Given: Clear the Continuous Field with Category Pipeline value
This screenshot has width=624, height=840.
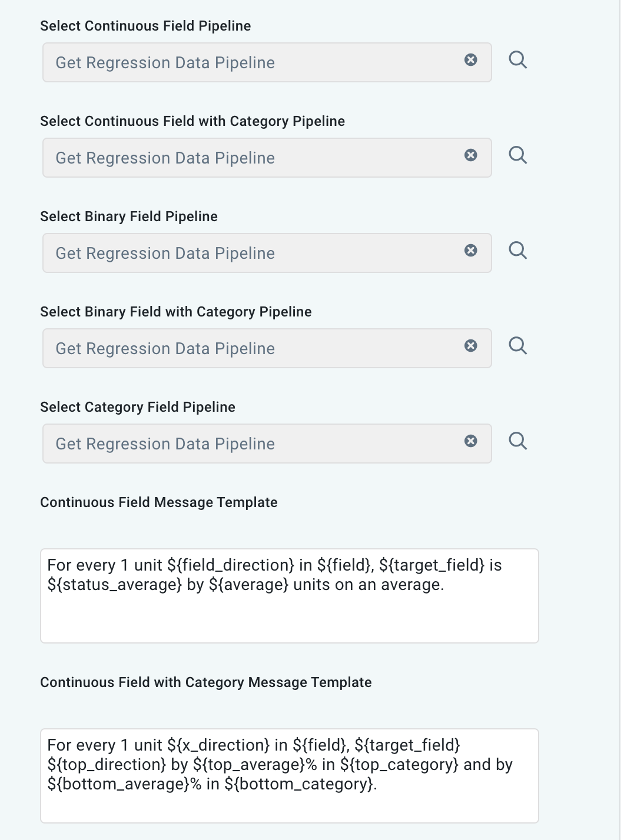Looking at the screenshot, I should click(471, 155).
